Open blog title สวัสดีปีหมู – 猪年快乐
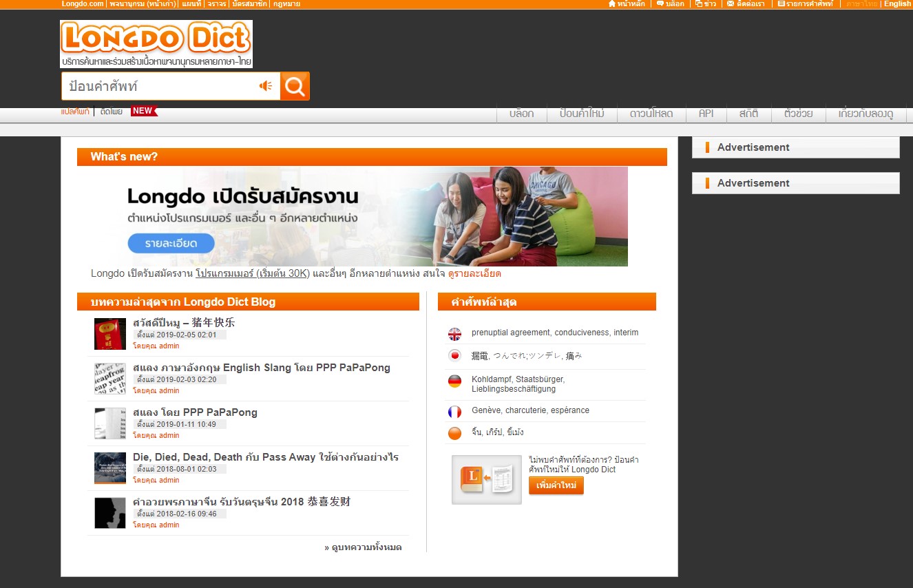 (x=184, y=323)
